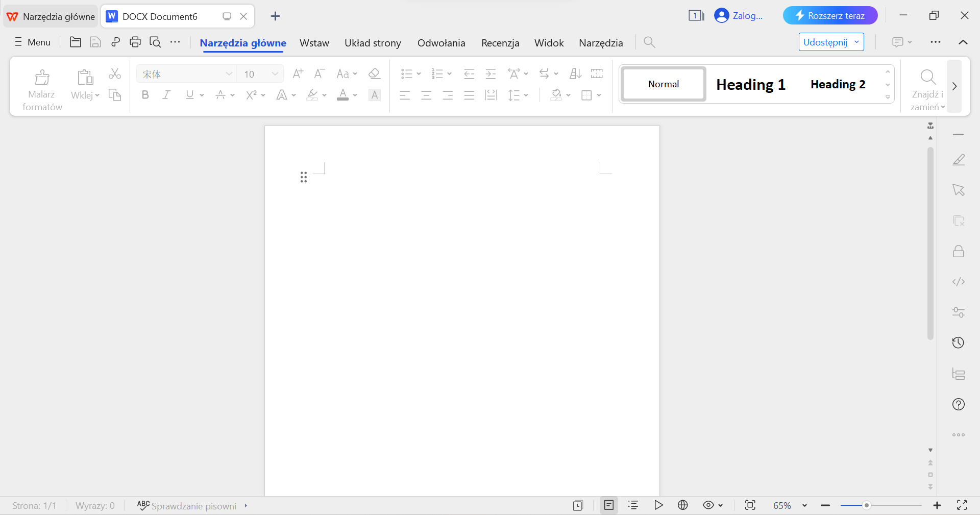Increase font size with A+ icon

(x=298, y=73)
